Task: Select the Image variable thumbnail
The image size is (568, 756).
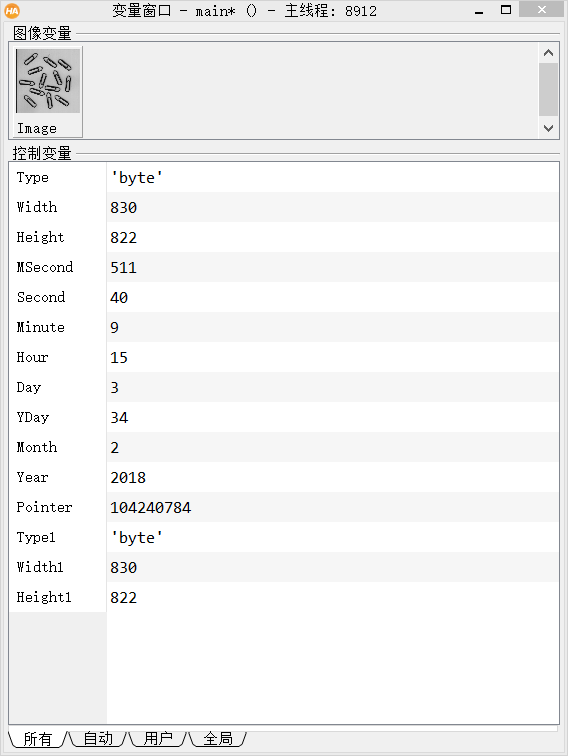Action: click(48, 91)
